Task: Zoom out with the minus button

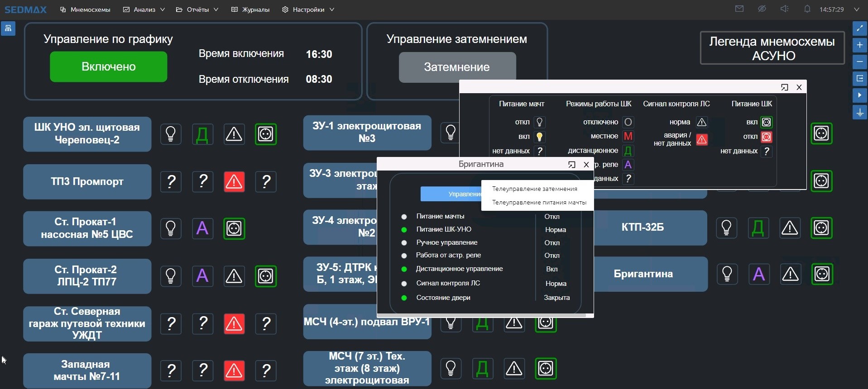Action: click(859, 62)
